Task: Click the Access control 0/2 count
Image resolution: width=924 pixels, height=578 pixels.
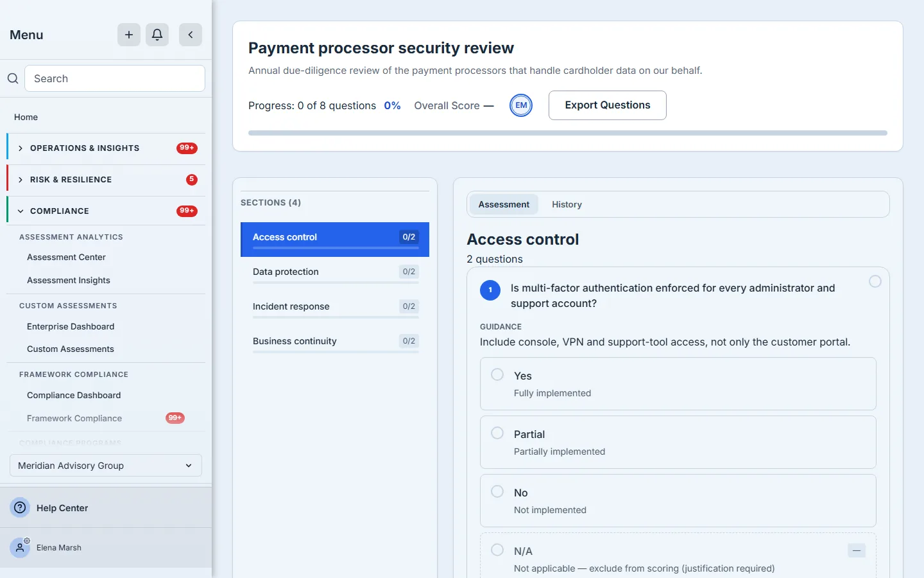Action: tap(409, 237)
